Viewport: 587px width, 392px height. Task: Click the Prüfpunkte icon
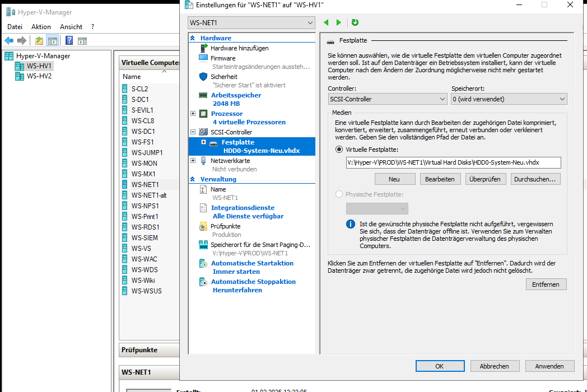point(203,226)
